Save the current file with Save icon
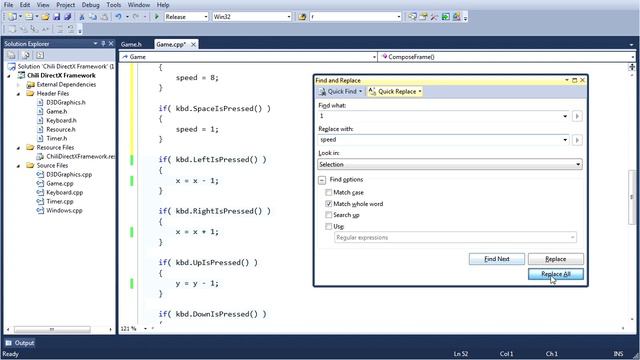Viewport: 640px width, 360px height. 57,17
